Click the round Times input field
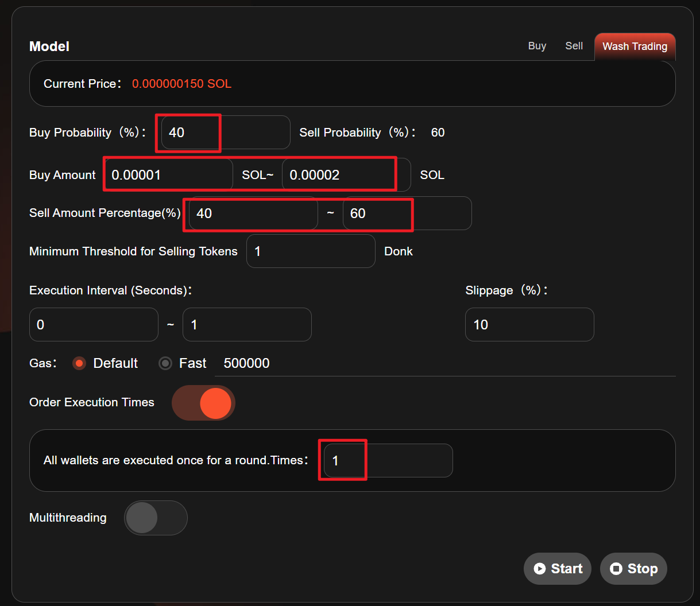The width and height of the screenshot is (700, 606). tap(388, 460)
